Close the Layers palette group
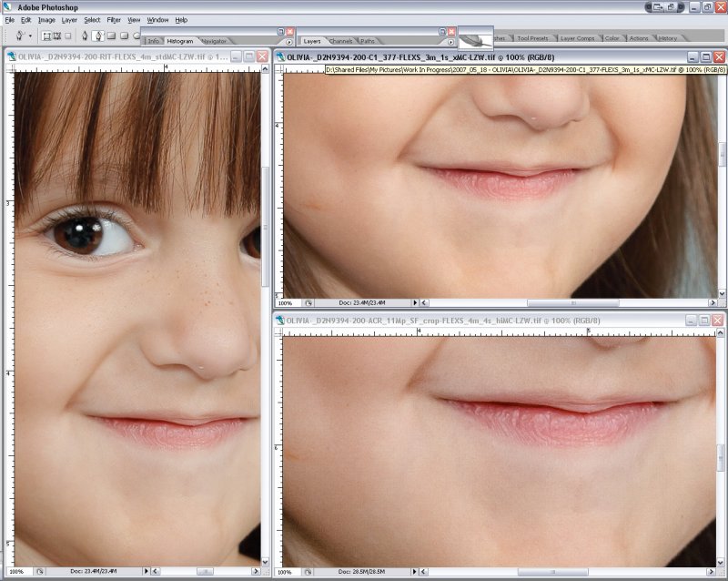This screenshot has width=728, height=581. pos(451,32)
